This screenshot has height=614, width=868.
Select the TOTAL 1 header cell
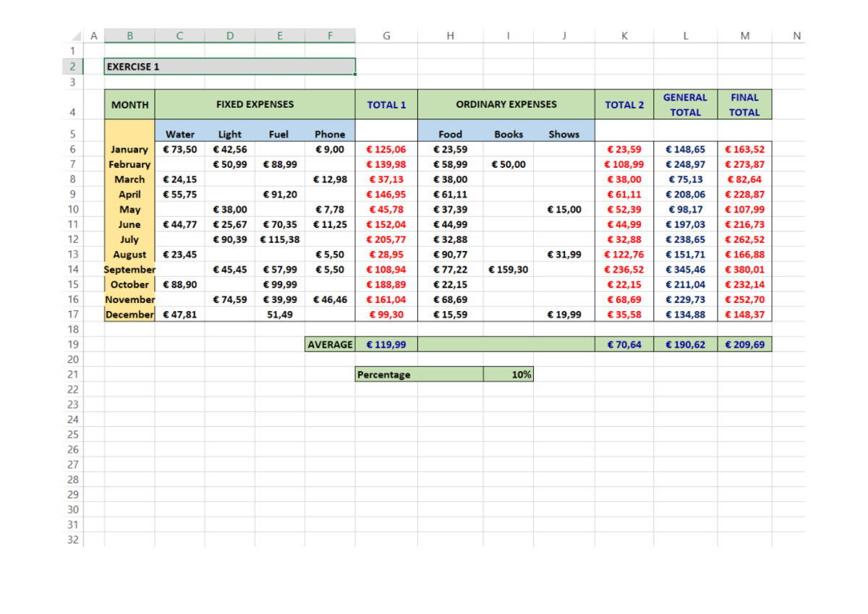point(386,104)
